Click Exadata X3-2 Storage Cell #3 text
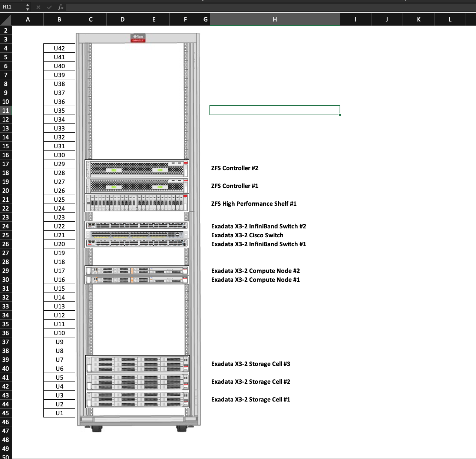The image size is (476, 459). 251,364
